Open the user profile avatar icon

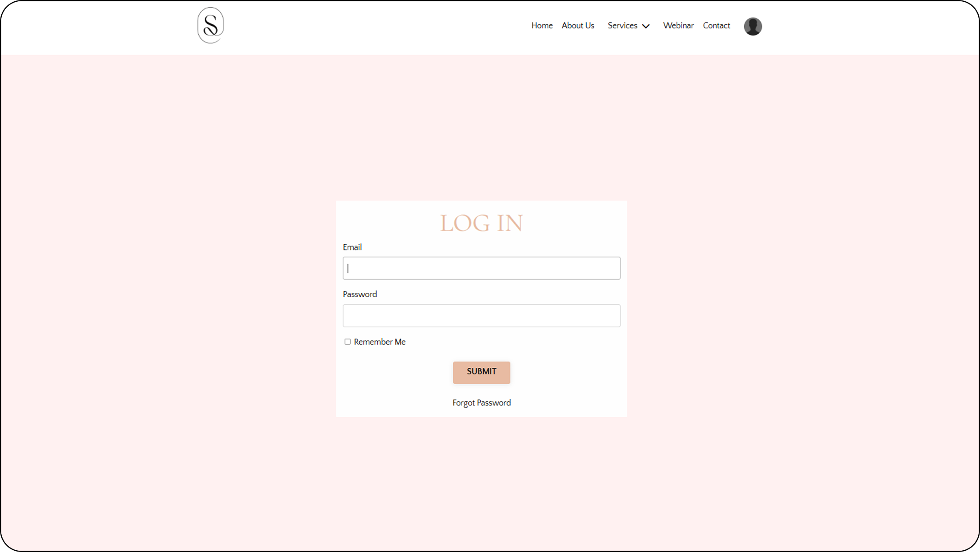click(x=753, y=26)
